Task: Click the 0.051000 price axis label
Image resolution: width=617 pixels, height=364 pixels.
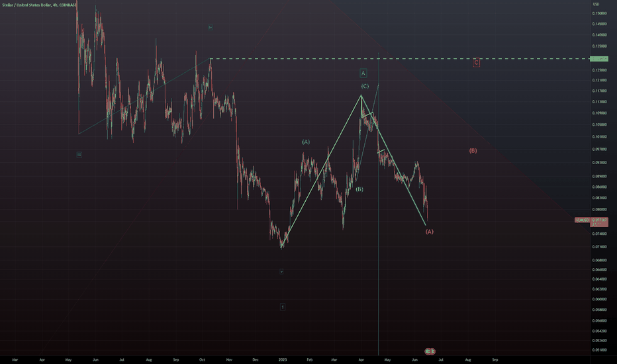Action: click(599, 350)
